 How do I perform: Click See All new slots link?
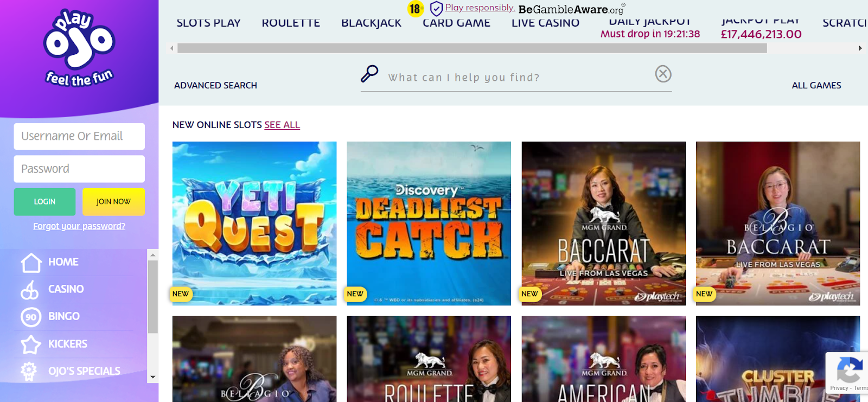(x=282, y=125)
